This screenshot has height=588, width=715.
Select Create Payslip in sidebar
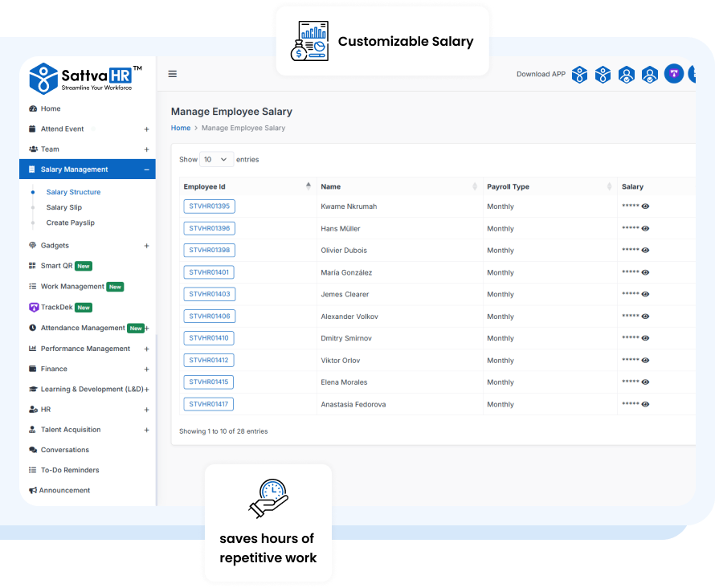tap(70, 223)
